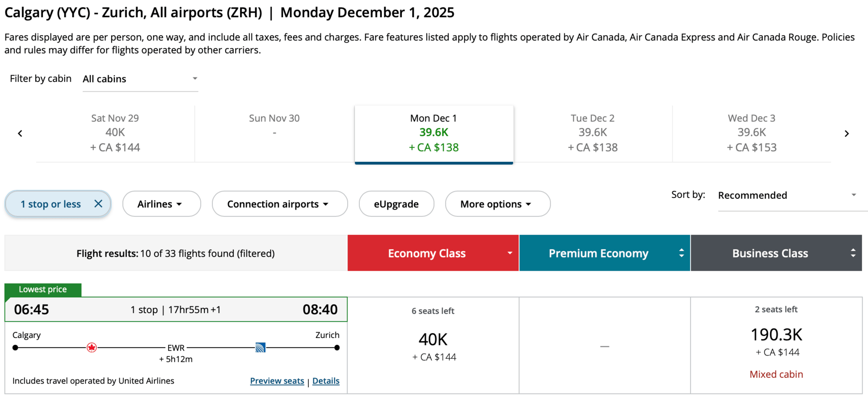Toggle the eUpgrade filter
Screen dimensions: 868x399
coord(396,204)
